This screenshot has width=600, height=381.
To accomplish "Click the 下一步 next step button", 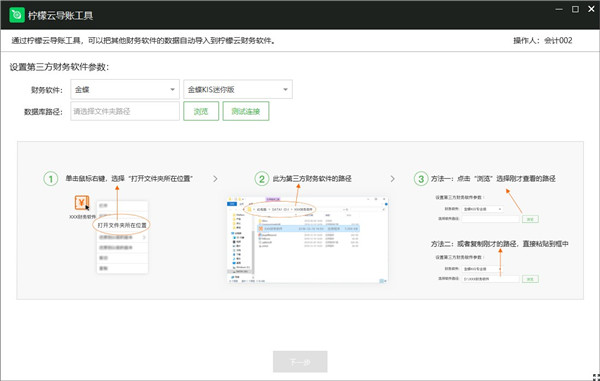I will click(x=300, y=362).
